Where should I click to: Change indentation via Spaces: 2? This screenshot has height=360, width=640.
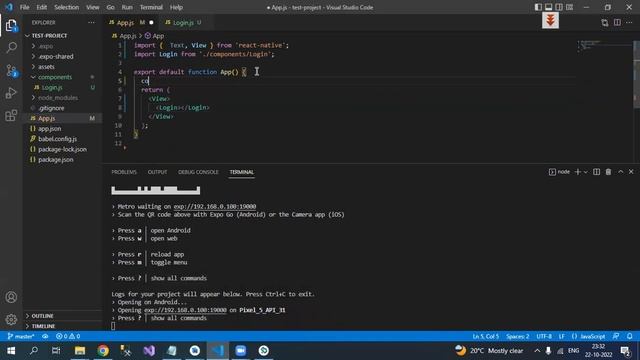tap(518, 336)
